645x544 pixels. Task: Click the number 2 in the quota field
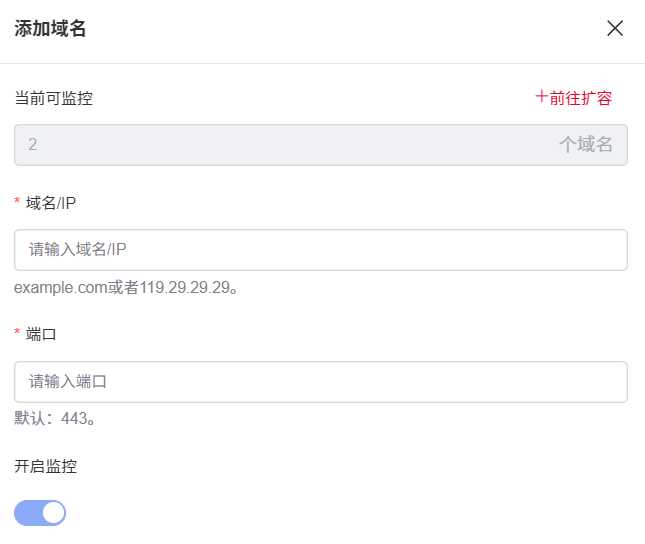[33, 145]
